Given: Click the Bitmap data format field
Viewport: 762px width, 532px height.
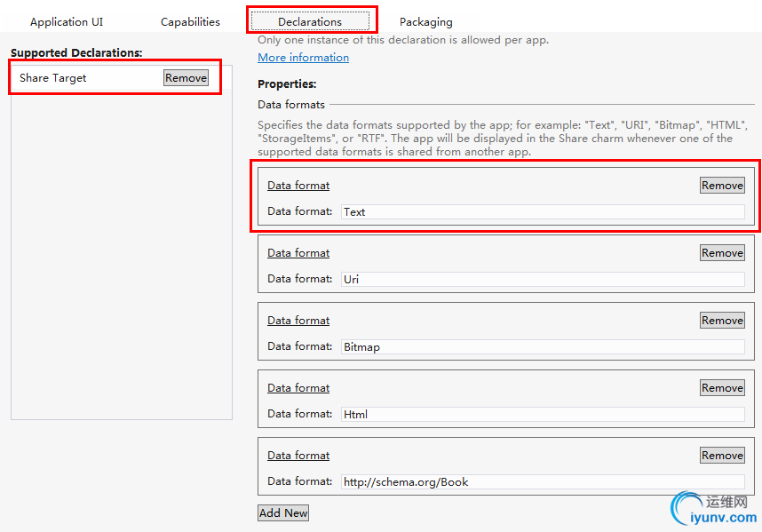Looking at the screenshot, I should [x=542, y=347].
